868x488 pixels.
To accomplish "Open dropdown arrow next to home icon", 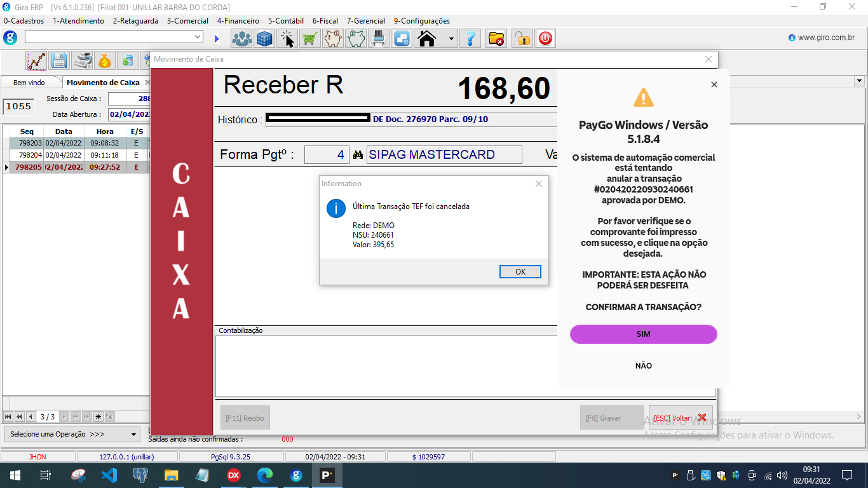I will tap(451, 39).
